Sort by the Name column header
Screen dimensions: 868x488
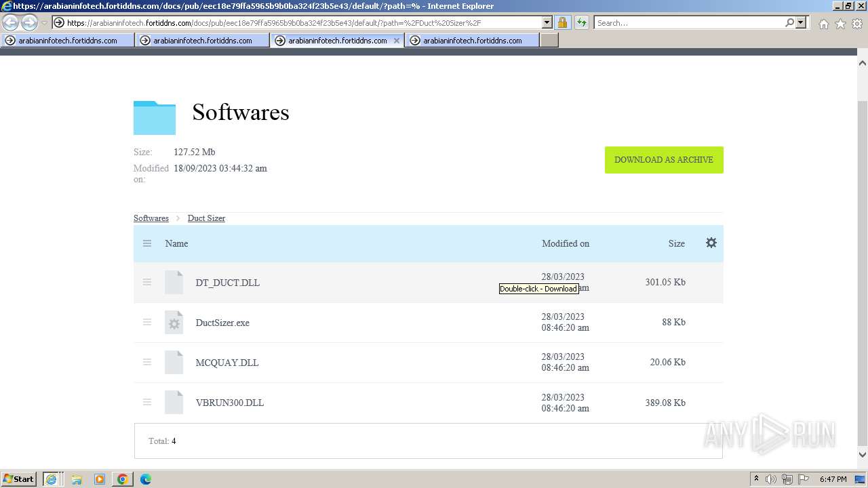click(x=176, y=243)
